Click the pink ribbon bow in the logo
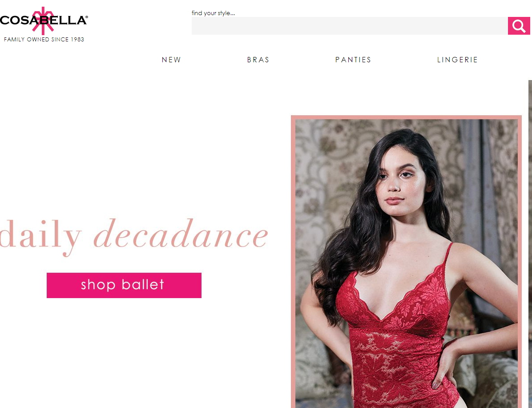This screenshot has height=408, width=532. pyautogui.click(x=43, y=20)
